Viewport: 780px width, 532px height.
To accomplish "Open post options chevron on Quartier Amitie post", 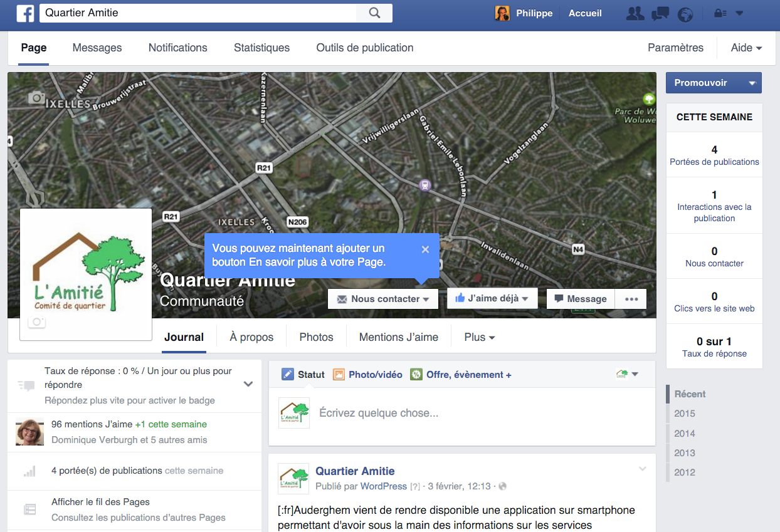I will click(643, 469).
